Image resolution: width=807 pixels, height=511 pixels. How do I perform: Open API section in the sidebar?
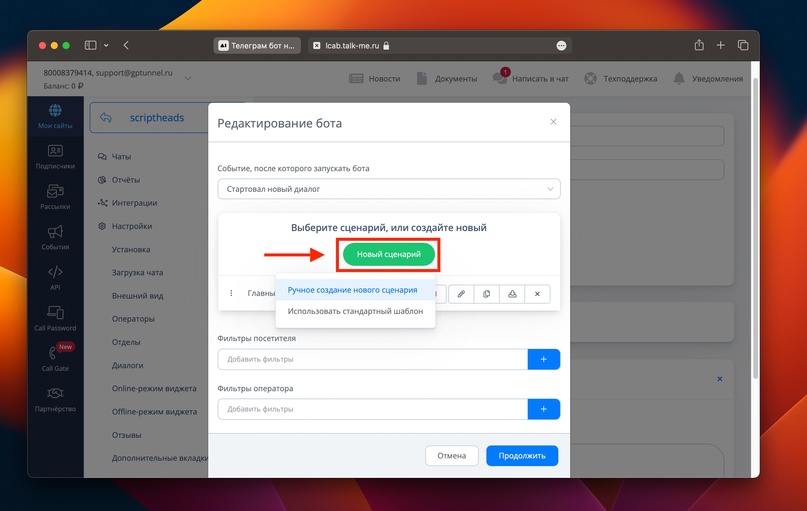coord(55,277)
